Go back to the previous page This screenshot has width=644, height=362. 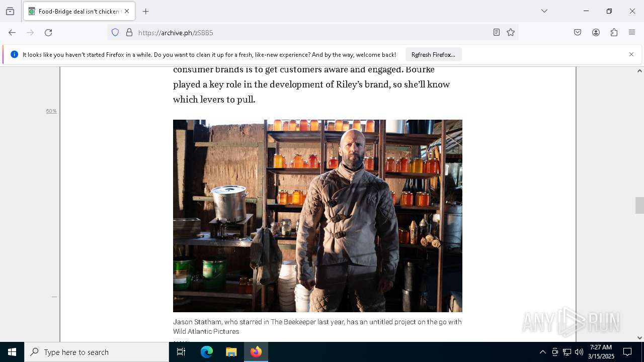(12, 32)
